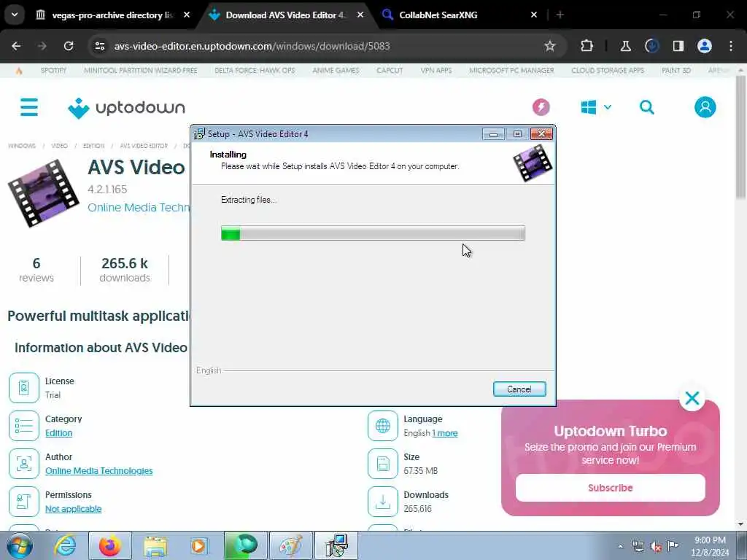Launch Firefox from taskbar
The width and height of the screenshot is (747, 560).
[x=109, y=545]
